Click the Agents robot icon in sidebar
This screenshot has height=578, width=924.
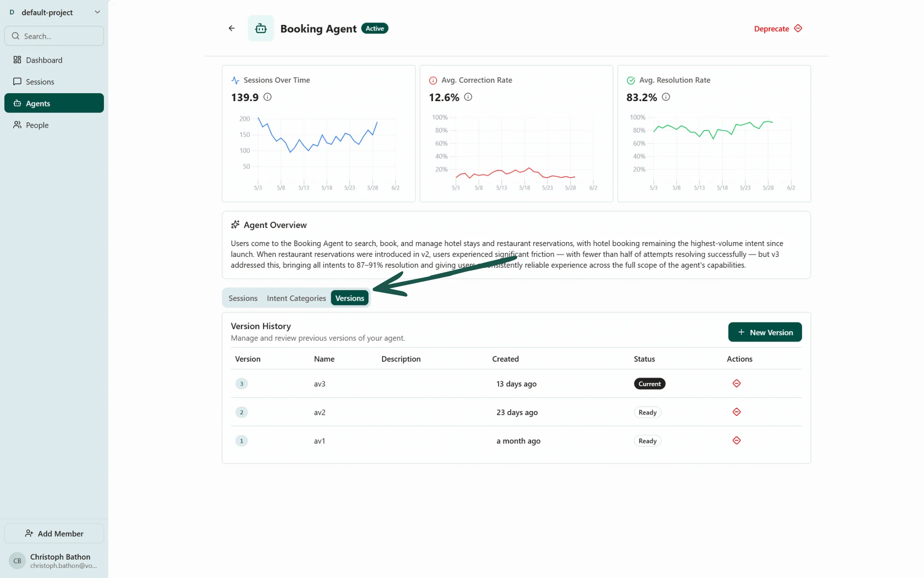17,103
